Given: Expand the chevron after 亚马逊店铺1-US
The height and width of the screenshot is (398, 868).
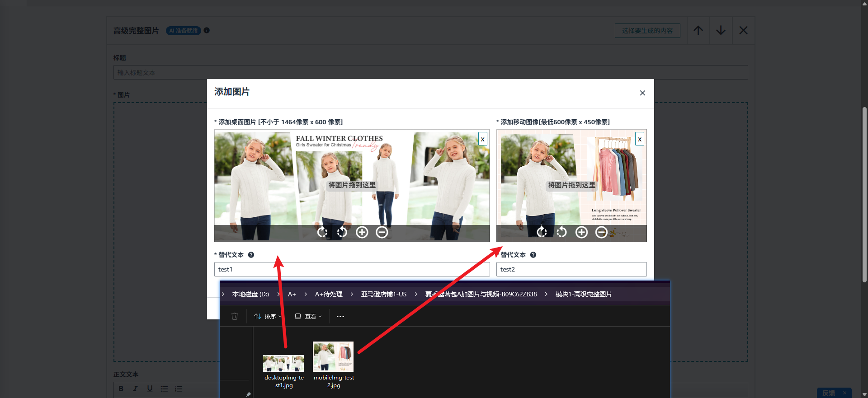Looking at the screenshot, I should pos(416,294).
